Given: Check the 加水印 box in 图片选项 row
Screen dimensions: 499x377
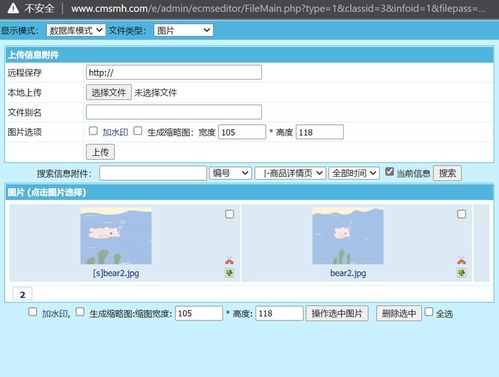Looking at the screenshot, I should (x=93, y=131).
